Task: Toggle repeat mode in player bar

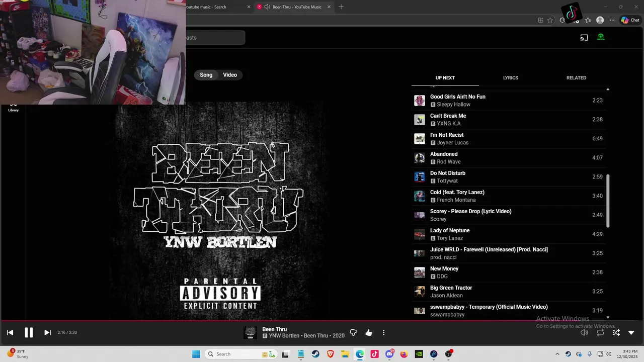Action: (600, 332)
